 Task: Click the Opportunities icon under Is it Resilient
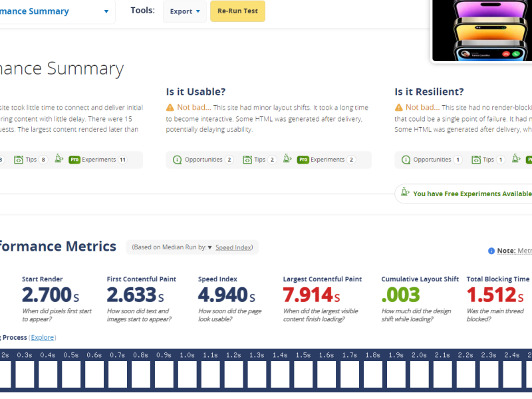(406, 160)
